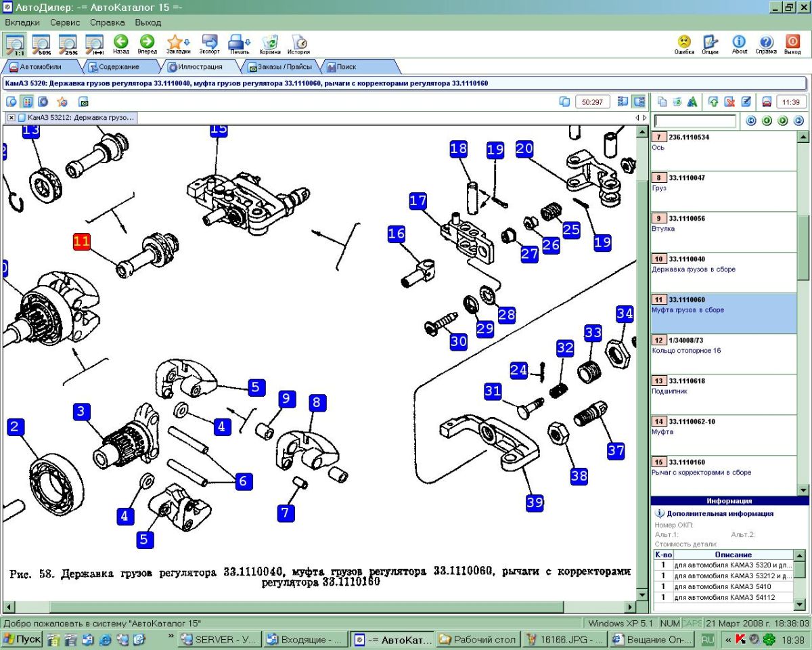
Task: Click the red Выход exit icon
Action: tap(792, 44)
